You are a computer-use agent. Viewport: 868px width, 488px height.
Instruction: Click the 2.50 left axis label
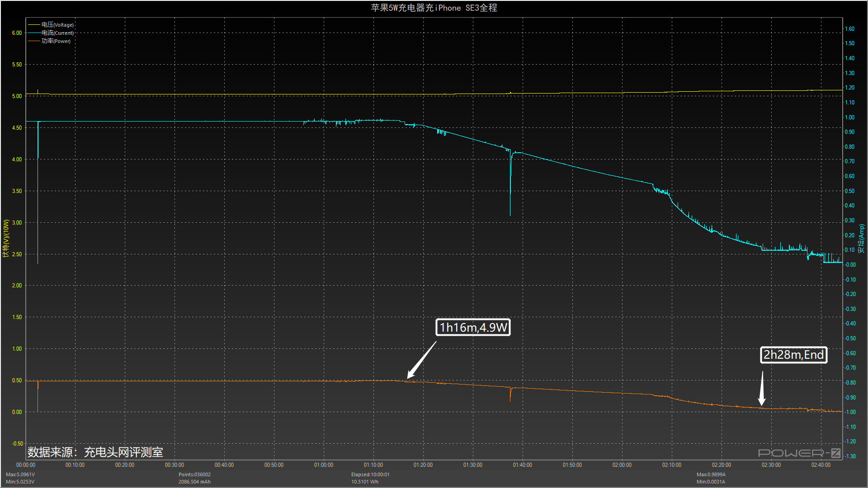pyautogui.click(x=17, y=254)
